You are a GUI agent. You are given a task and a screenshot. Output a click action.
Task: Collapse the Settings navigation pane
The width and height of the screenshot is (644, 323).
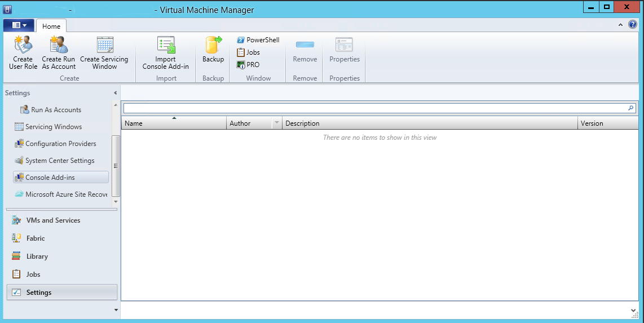coord(116,93)
